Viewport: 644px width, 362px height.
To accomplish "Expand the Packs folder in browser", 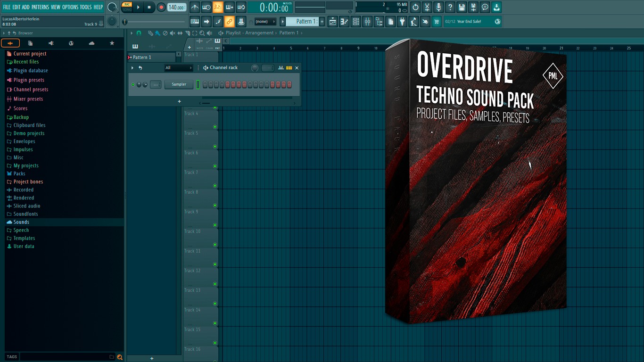I will [19, 173].
